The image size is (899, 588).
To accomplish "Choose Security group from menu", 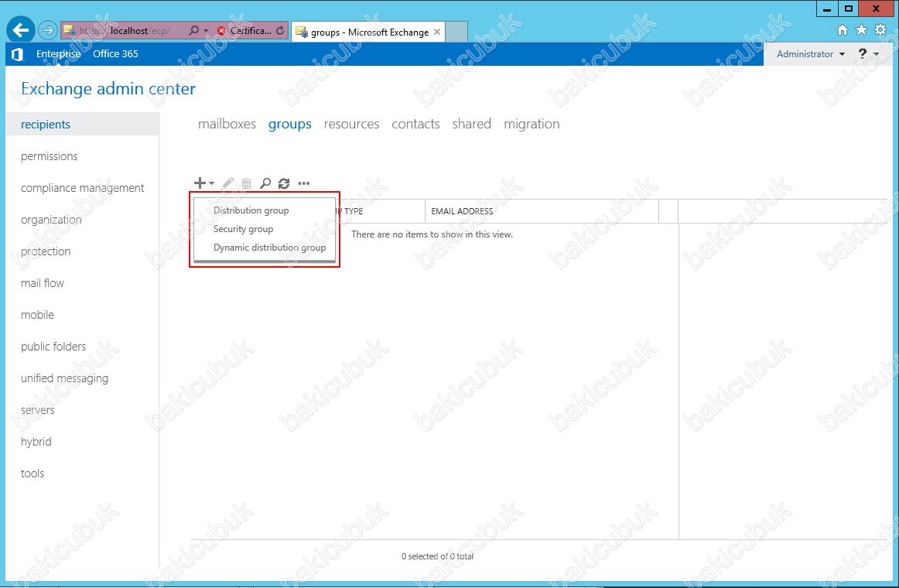I will pyautogui.click(x=243, y=229).
